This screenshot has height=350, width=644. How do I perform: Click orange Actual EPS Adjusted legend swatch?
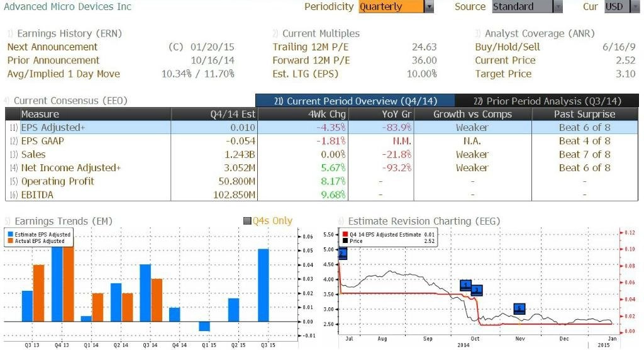coord(10,241)
